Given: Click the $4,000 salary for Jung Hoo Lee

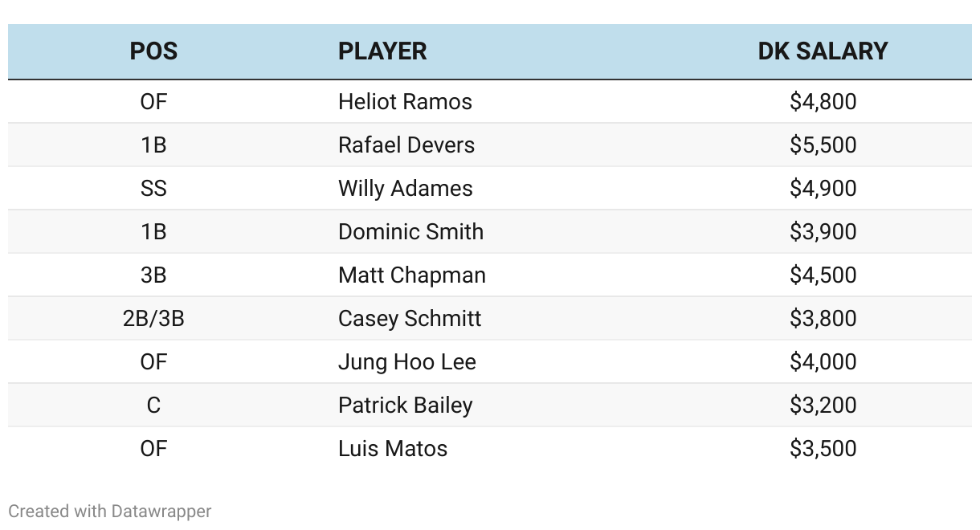Looking at the screenshot, I should coord(823,361).
